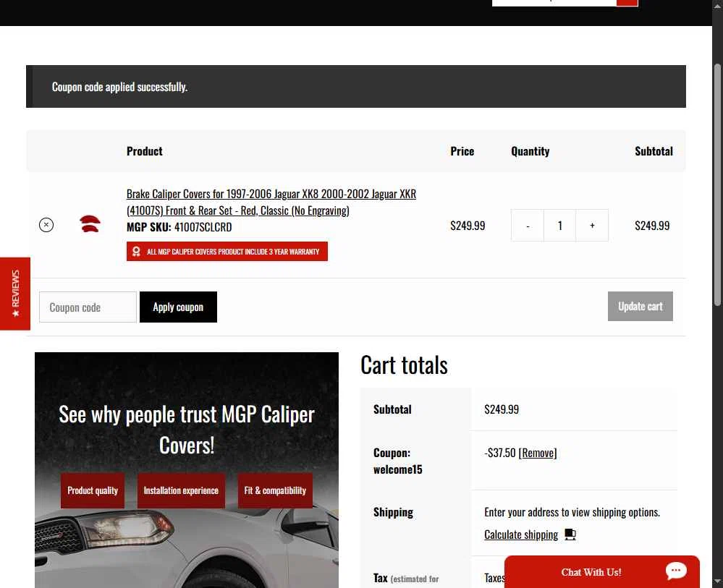723x588 pixels.
Task: Open the Brake Caliper Covers Jaguar XK8 product link
Action: (x=271, y=203)
